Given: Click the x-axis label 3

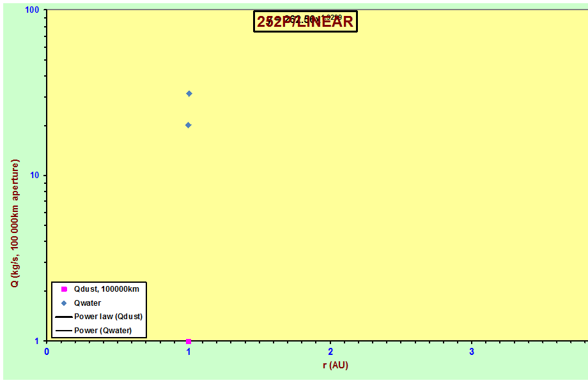Looking at the screenshot, I should [x=472, y=352].
